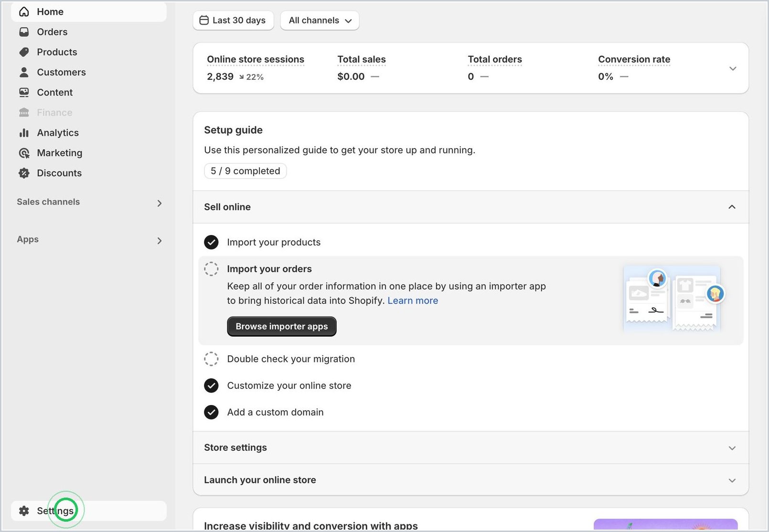Open Discounts in the sidebar
This screenshot has height=532, width=769.
[89, 173]
